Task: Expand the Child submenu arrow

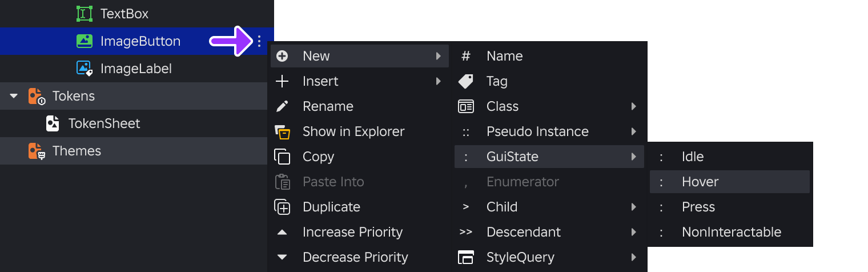Action: (633, 207)
